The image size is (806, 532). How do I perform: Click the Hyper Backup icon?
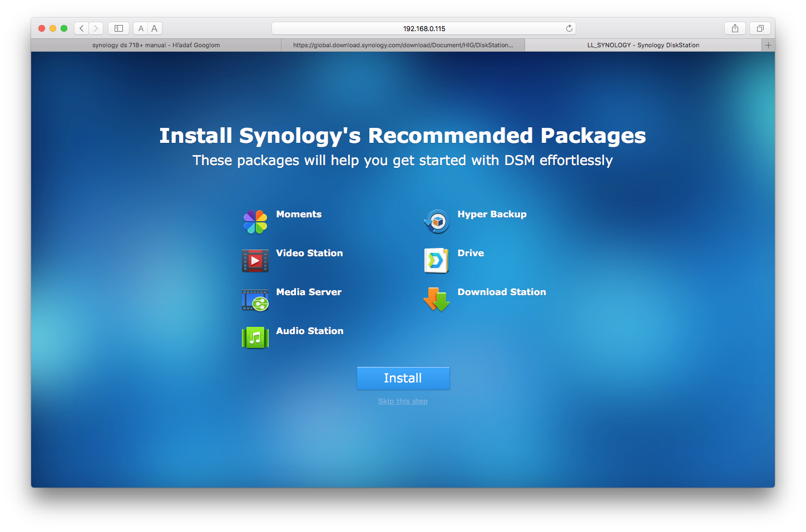click(437, 222)
